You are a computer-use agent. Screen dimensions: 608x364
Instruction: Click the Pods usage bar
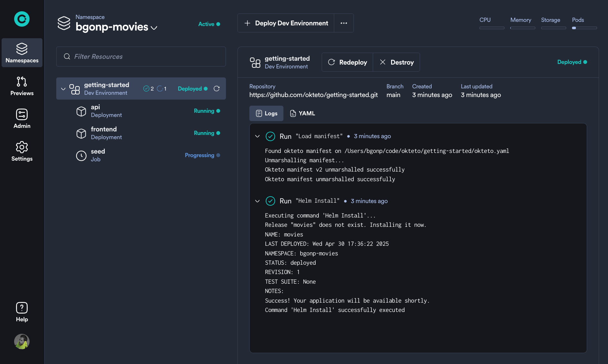[x=584, y=28]
